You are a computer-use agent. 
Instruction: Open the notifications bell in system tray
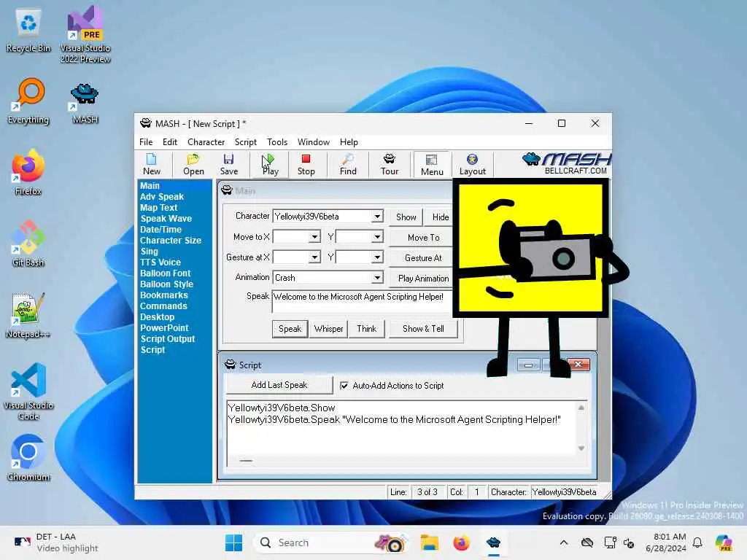[697, 542]
